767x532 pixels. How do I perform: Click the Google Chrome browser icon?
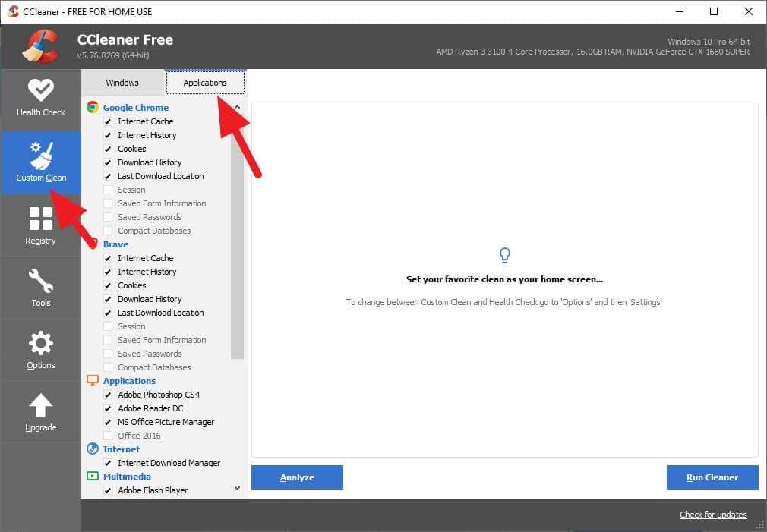[x=93, y=107]
